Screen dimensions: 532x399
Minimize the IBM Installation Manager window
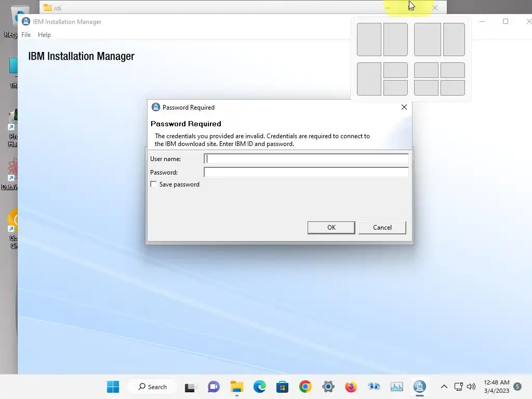[x=482, y=21]
